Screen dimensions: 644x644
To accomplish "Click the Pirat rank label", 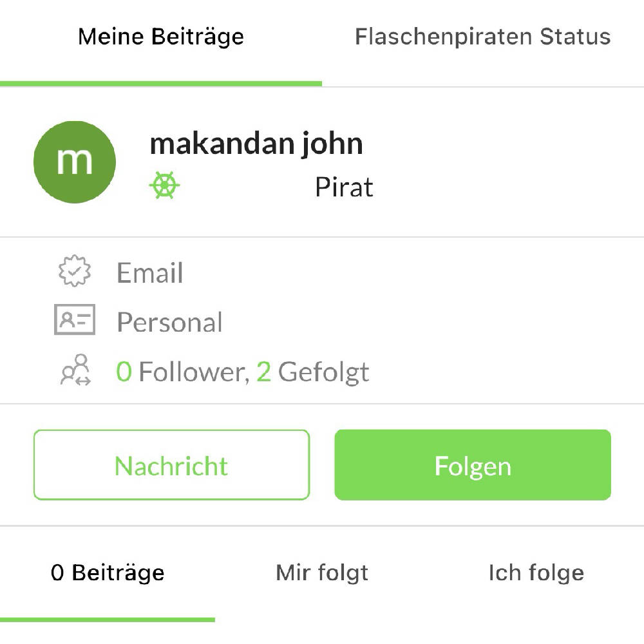I will (x=345, y=187).
